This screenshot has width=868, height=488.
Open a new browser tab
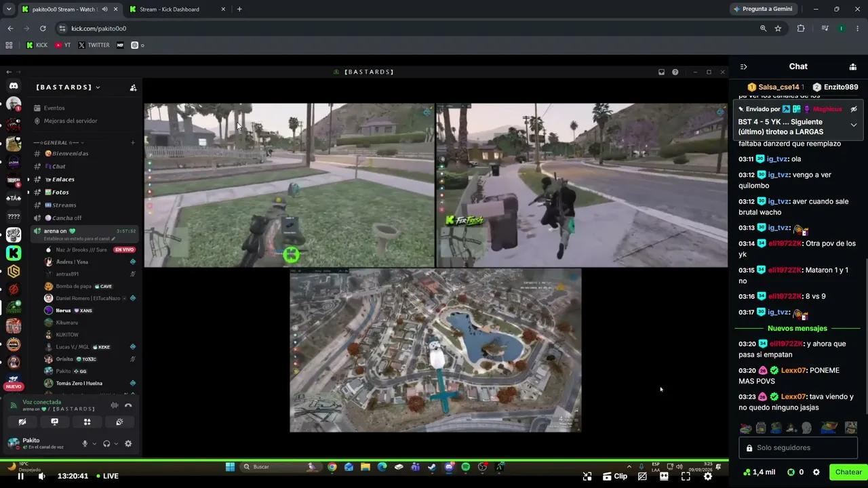(x=239, y=9)
